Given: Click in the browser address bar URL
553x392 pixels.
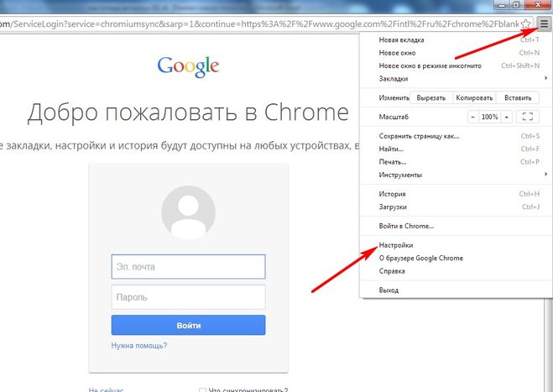Looking at the screenshot, I should tap(259, 24).
